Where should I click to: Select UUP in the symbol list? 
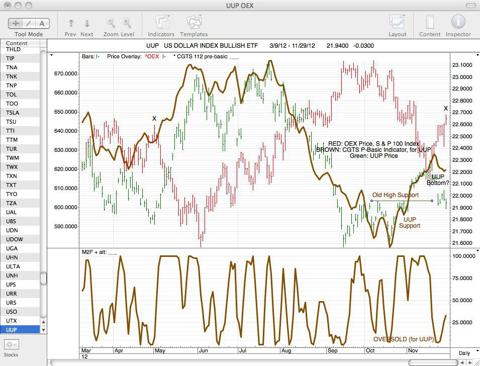pos(20,330)
